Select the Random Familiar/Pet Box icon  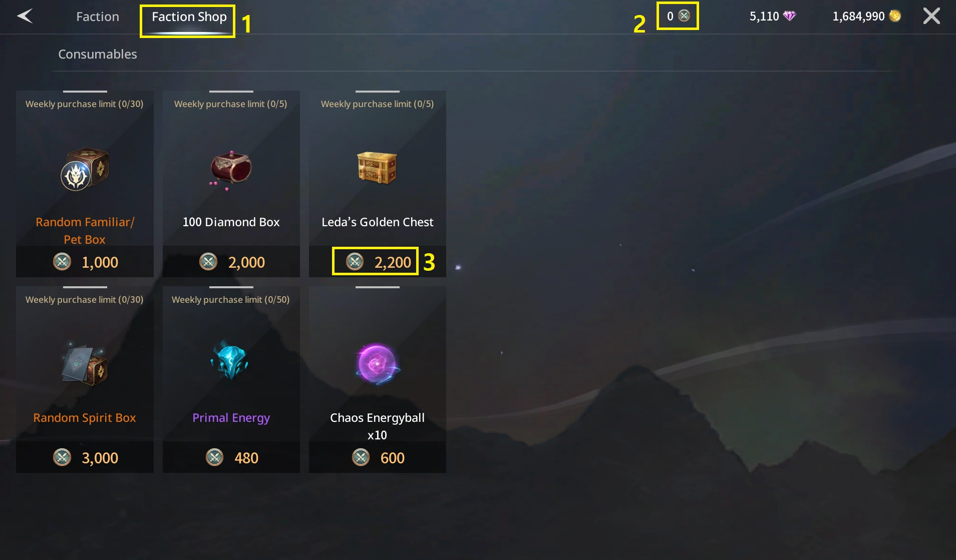[x=85, y=169]
